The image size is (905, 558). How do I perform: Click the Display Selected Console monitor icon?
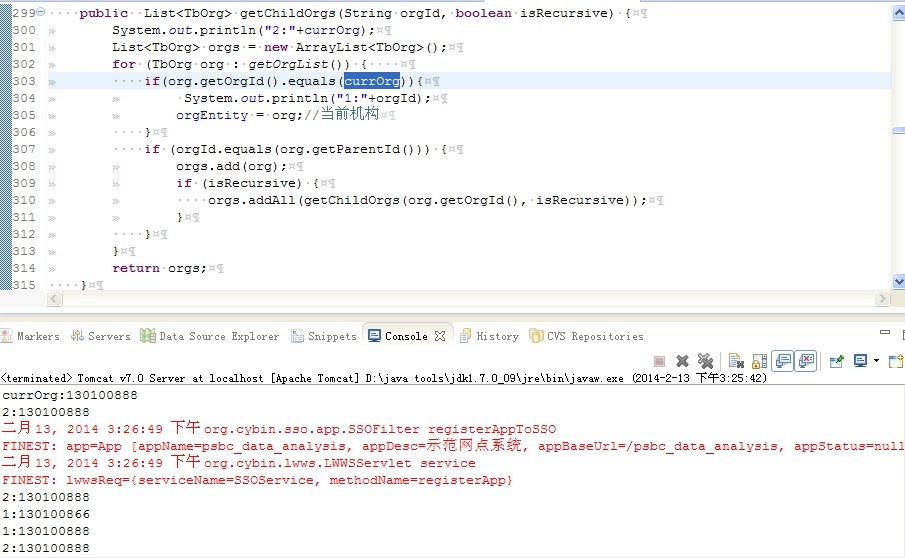pyautogui.click(x=861, y=361)
